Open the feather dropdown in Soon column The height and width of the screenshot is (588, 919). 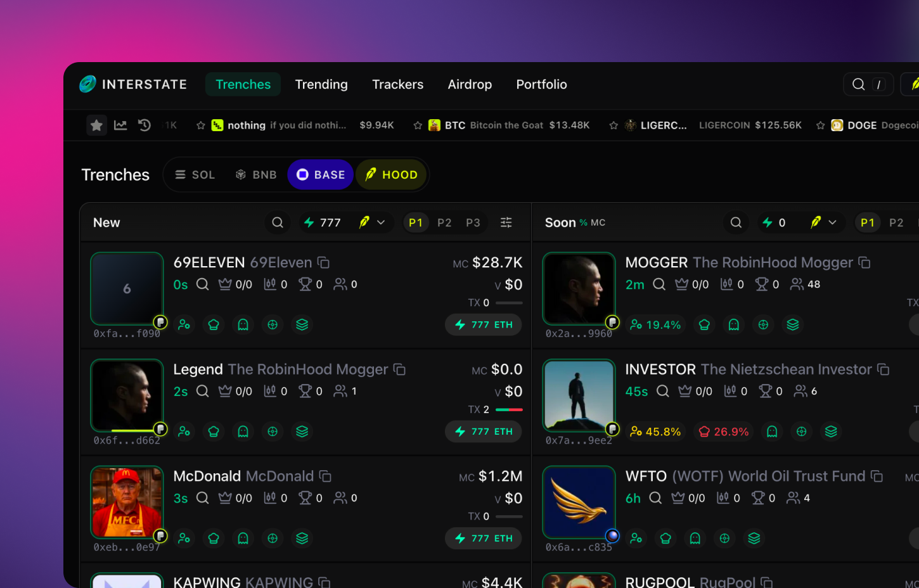tap(824, 222)
